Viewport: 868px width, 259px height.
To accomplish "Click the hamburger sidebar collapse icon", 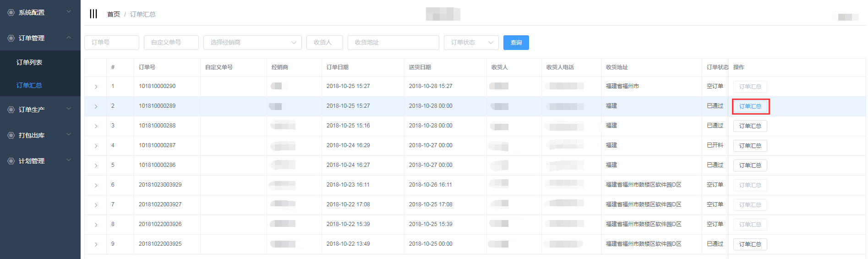I will [93, 14].
